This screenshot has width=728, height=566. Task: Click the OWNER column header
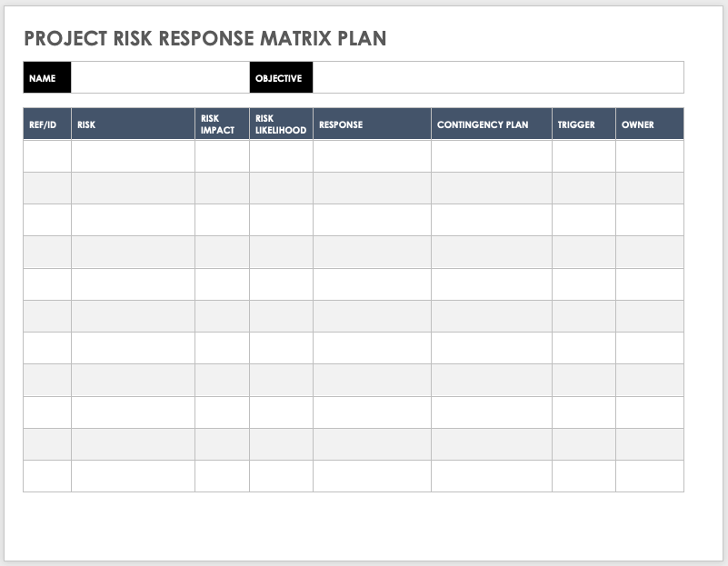click(x=649, y=124)
